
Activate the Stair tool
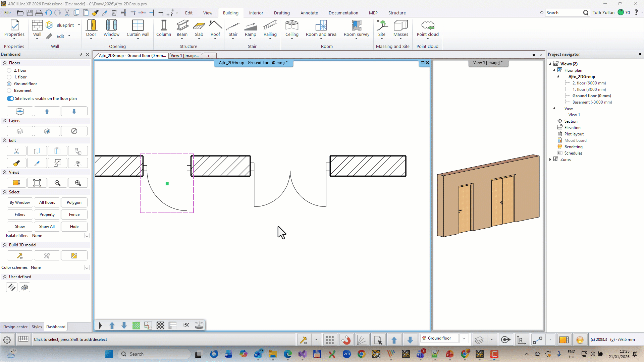click(233, 28)
